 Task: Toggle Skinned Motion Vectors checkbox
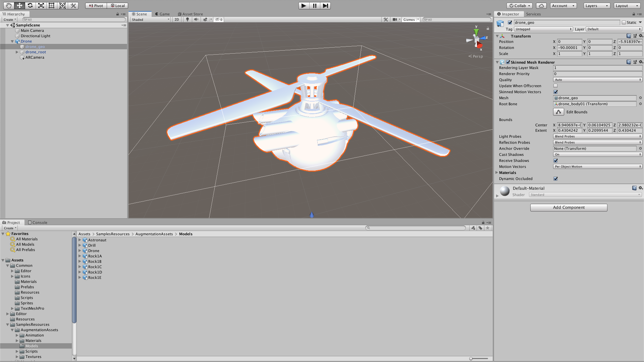point(556,92)
